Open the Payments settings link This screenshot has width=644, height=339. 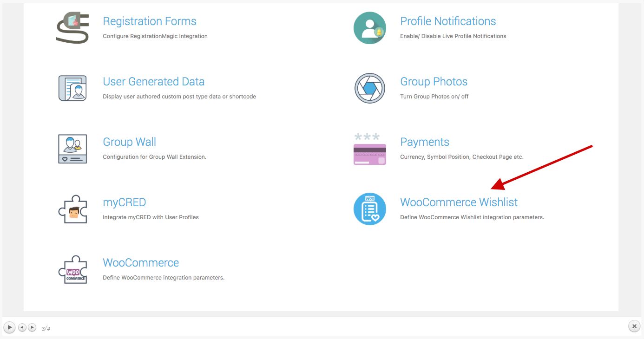coord(425,142)
